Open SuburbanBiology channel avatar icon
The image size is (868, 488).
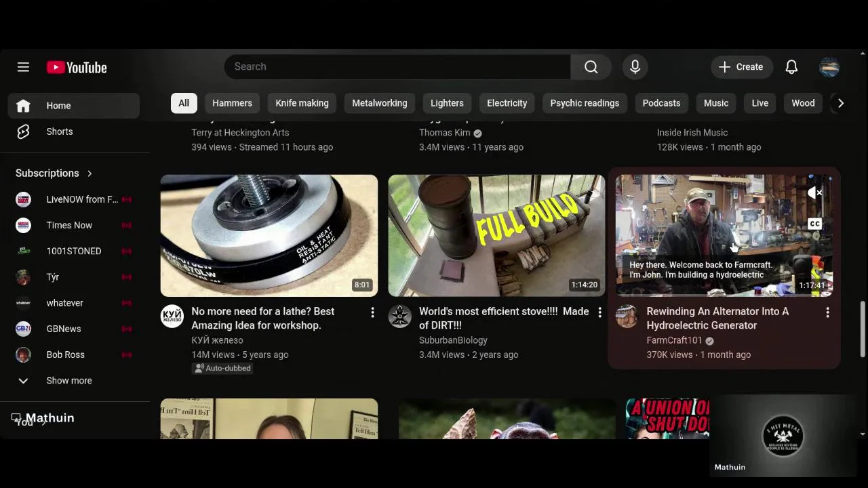[x=399, y=317]
